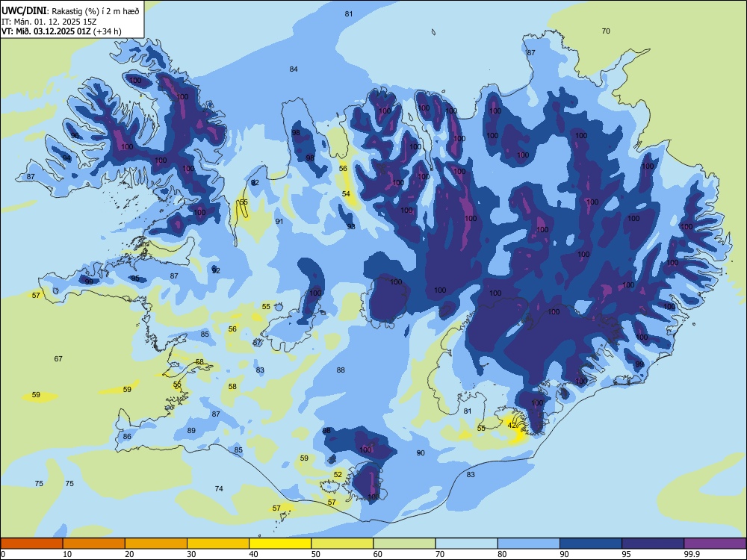Click the dark blue 90–95 legend swatch
Screen dimensions: 747x560
tap(591, 544)
